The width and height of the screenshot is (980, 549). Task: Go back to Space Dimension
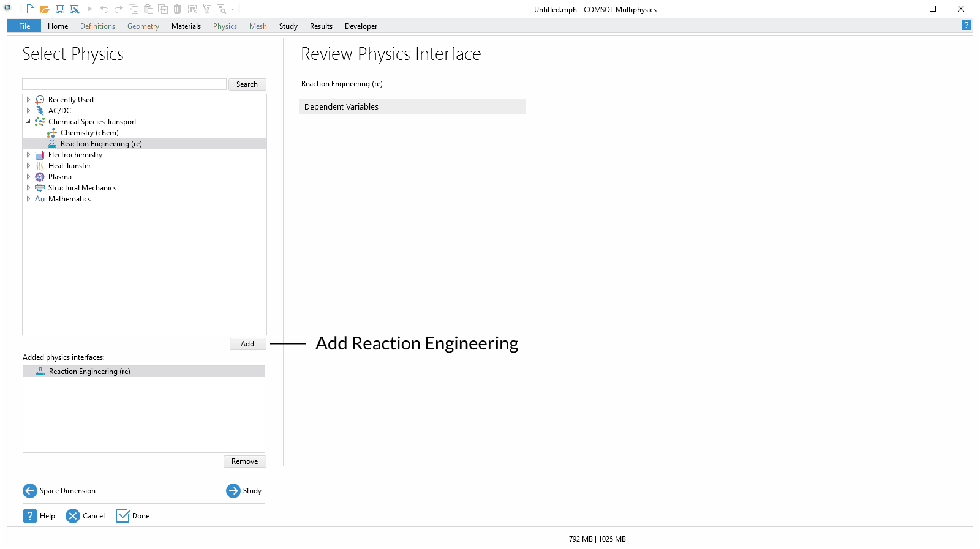point(59,491)
